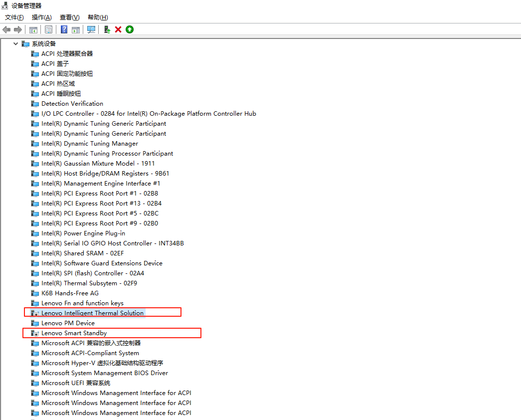Click the device icon beside Detection Verification
This screenshot has height=420, width=521.
(34, 104)
